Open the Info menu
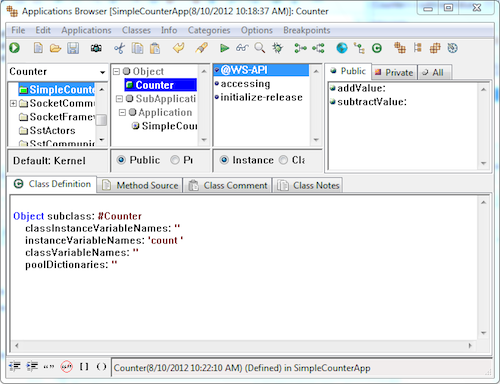500x384 pixels. point(169,30)
